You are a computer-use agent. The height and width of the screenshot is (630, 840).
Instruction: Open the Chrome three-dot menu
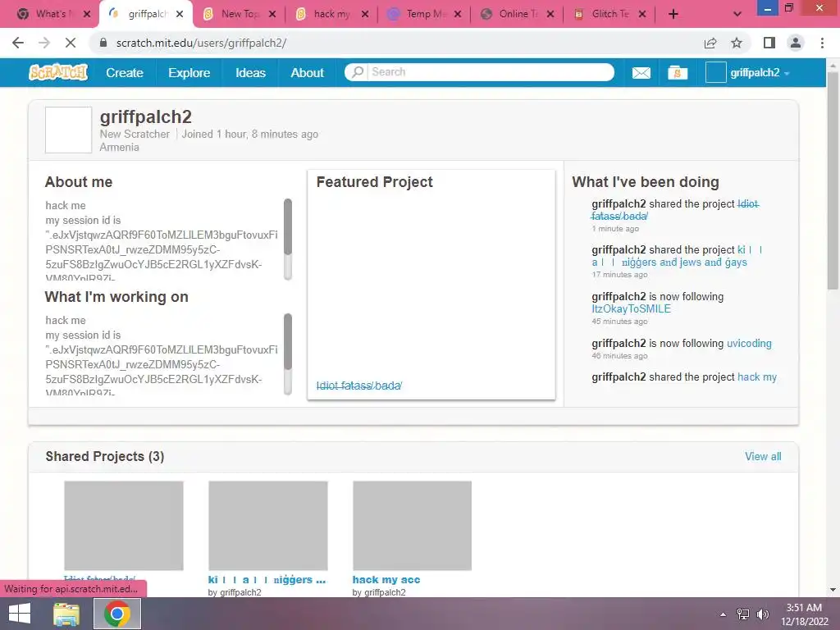(822, 43)
